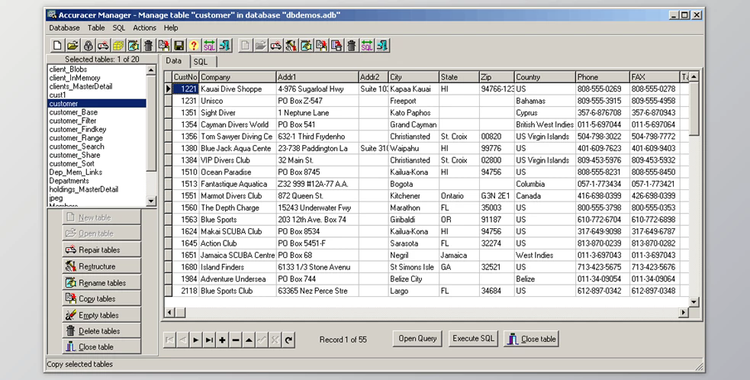Viewport: 750px width, 380px height.
Task: Click the ambulance repair icon in the table toolbar
Action: (276, 45)
